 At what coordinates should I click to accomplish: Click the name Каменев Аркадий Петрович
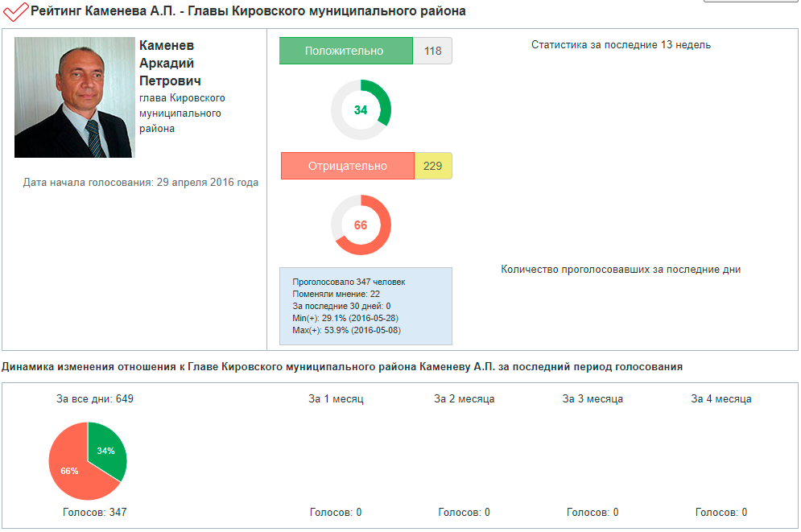(x=170, y=63)
